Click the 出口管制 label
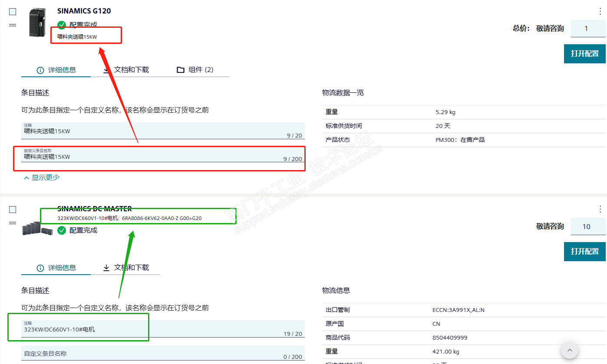 coord(338,310)
